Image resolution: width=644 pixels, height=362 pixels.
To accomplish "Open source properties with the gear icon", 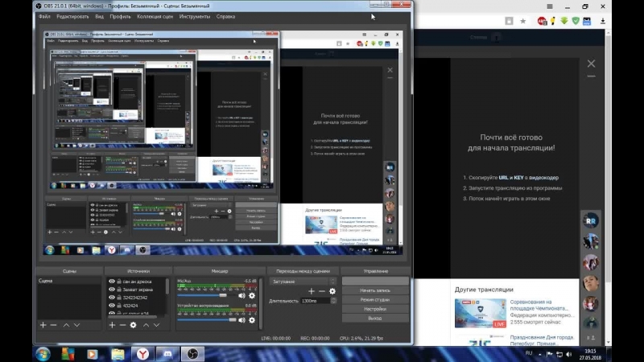I will (133, 325).
